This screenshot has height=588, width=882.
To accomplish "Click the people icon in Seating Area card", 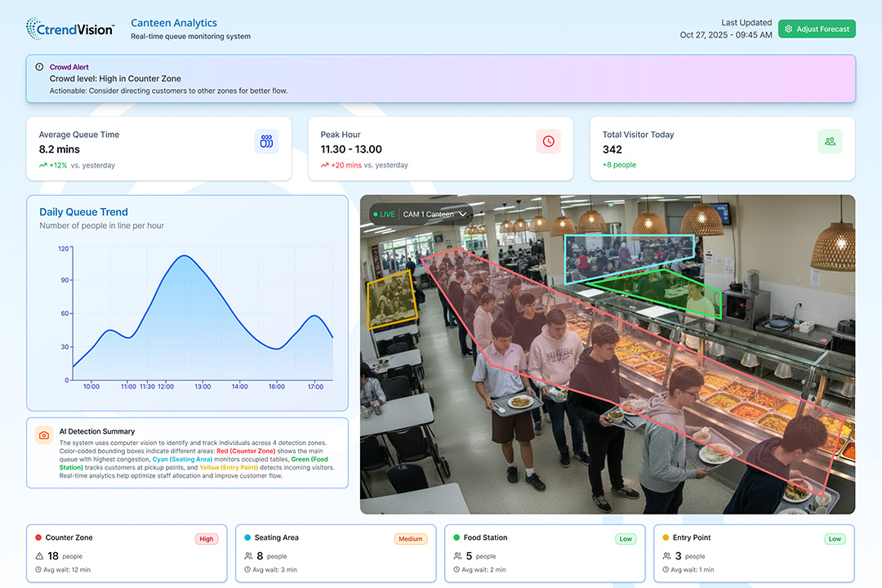I will coord(247,556).
